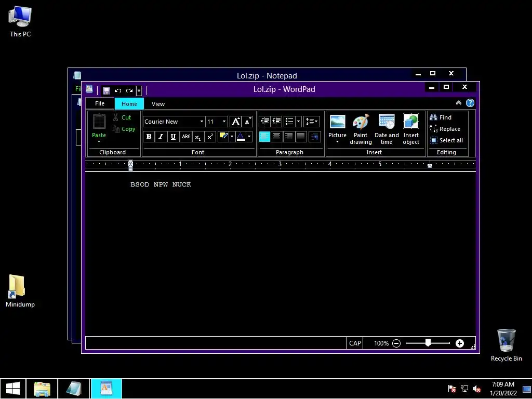Increase paragraph indent
The width and height of the screenshot is (532, 399).
tap(276, 122)
